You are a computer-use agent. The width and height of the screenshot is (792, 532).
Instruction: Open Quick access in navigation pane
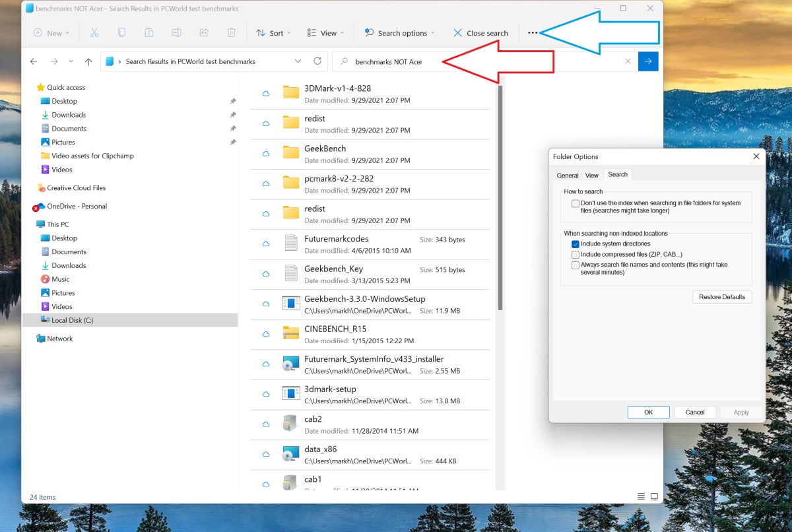(66, 87)
